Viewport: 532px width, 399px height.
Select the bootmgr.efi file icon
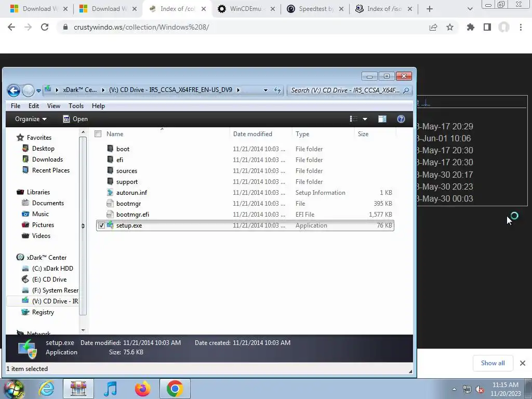click(110, 214)
